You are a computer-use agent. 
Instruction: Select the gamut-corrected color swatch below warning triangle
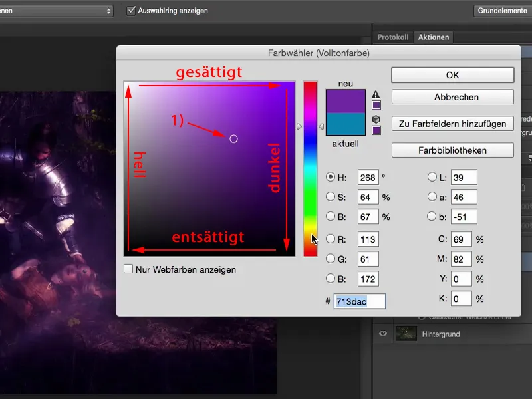tap(376, 105)
